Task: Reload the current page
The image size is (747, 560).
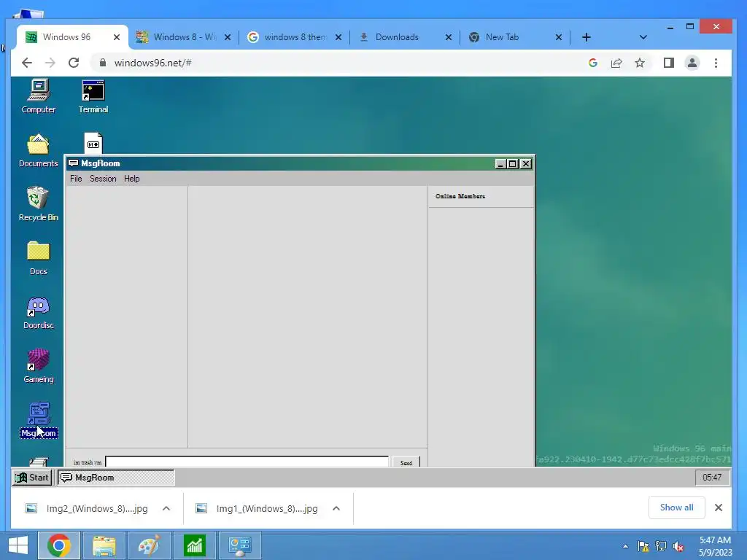Action: point(74,63)
